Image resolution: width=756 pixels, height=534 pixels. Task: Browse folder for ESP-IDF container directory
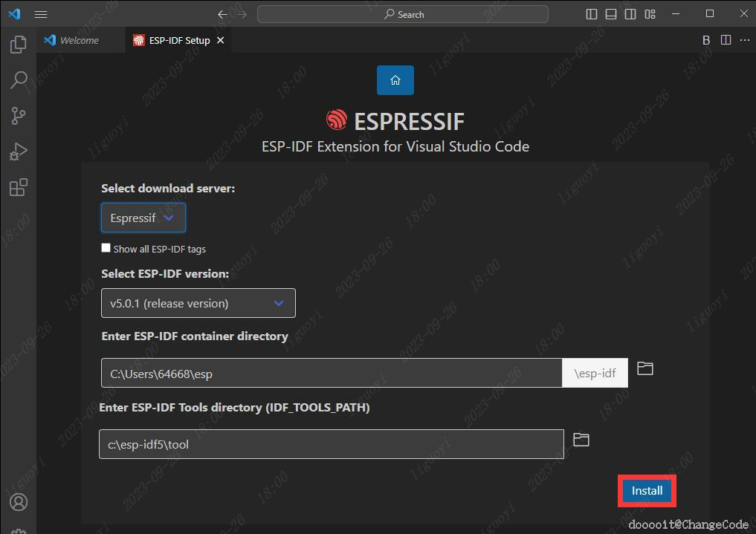click(645, 368)
